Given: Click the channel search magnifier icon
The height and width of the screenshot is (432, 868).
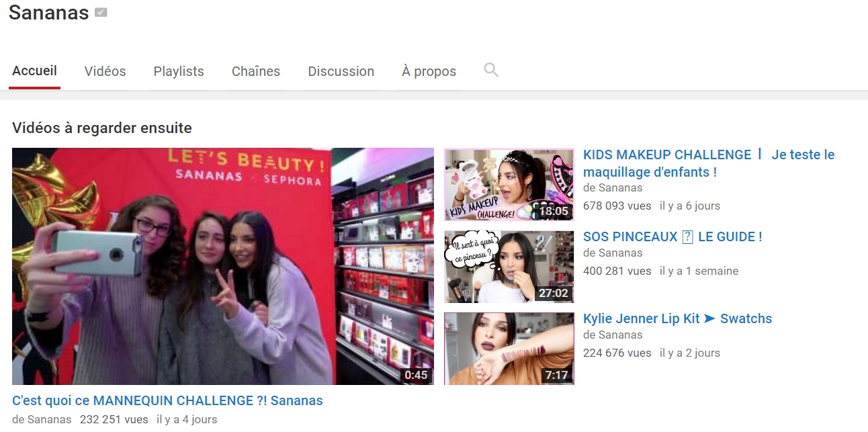Looking at the screenshot, I should [491, 70].
